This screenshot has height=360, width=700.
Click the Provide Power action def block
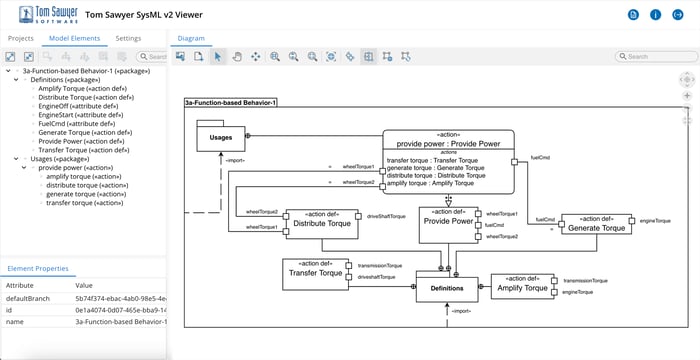click(448, 225)
